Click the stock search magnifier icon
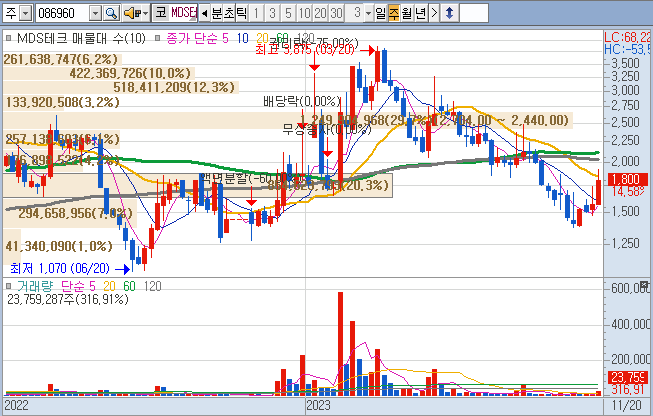Viewport: 653px width, 416px height. tap(111, 13)
